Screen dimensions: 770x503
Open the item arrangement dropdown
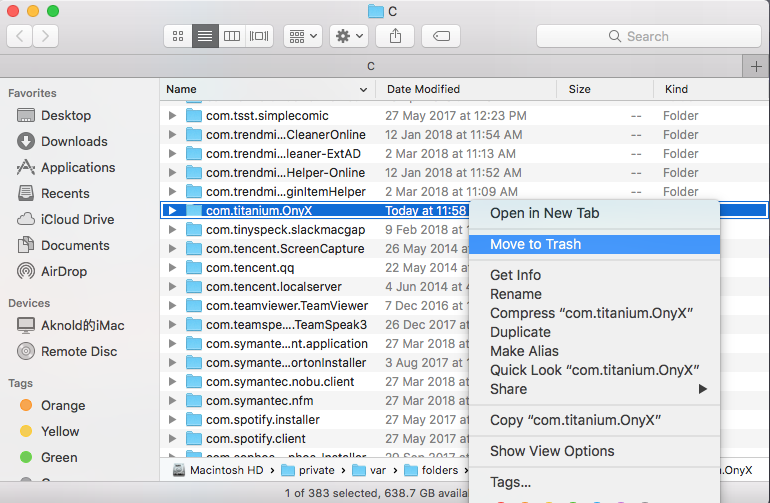[x=303, y=36]
